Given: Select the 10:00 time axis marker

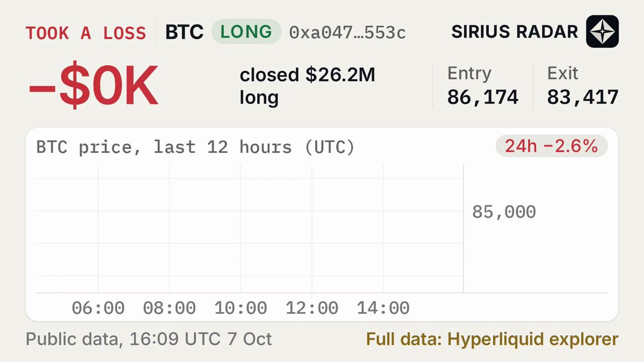Looking at the screenshot, I should [x=241, y=308].
